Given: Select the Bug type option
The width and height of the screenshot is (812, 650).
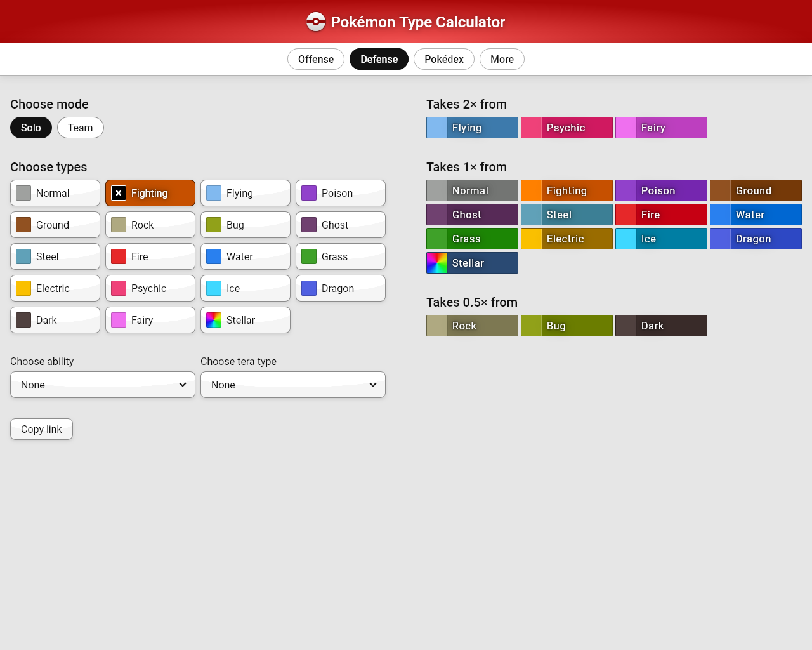Looking at the screenshot, I should click(246, 225).
